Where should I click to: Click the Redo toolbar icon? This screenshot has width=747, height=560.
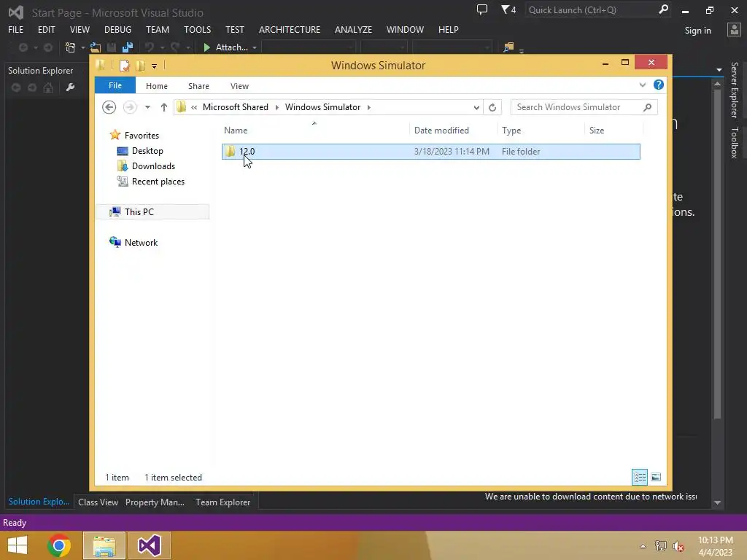(175, 47)
